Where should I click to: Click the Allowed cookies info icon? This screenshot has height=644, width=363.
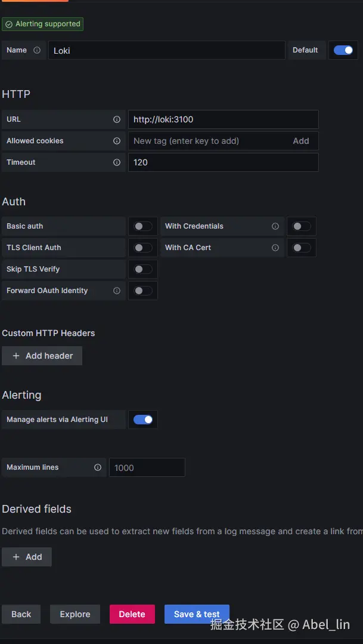[117, 141]
